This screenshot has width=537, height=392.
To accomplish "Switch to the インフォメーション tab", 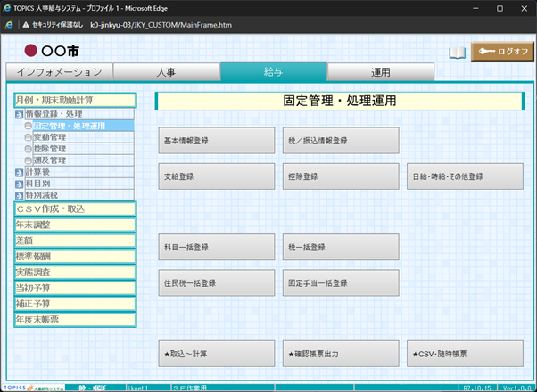I will 60,72.
